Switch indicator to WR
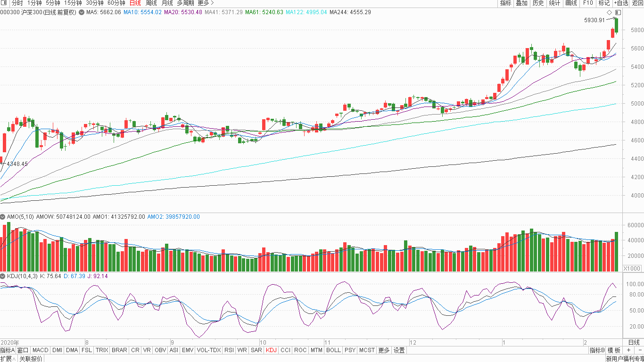Screen dimensions: 644x362 [242, 350]
